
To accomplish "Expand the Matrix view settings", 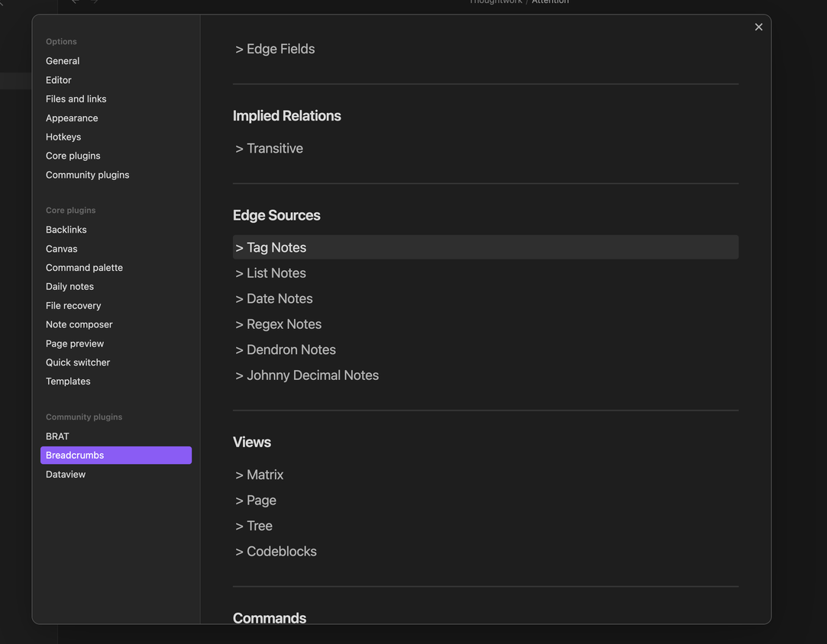I will [260, 475].
